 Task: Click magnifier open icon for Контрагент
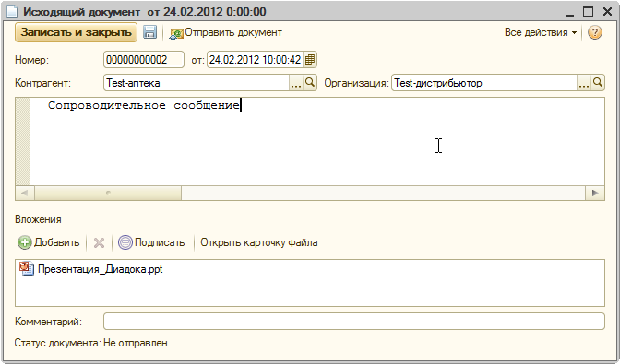(x=310, y=83)
